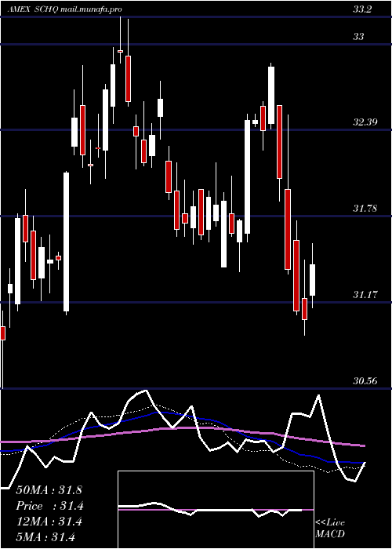392x549 pixels.
Task: Click the tall white candle rising from 31.17
Action: [x=66, y=242]
